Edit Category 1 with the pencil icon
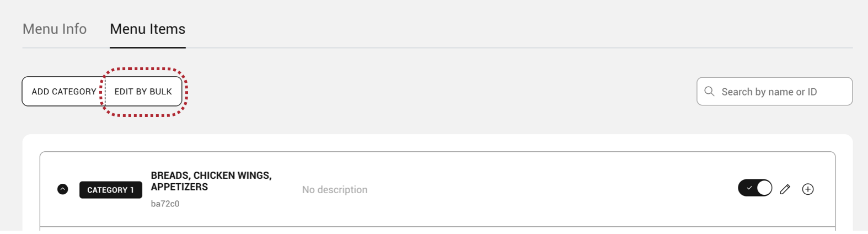Screen dimensions: 868x234 pos(785,189)
